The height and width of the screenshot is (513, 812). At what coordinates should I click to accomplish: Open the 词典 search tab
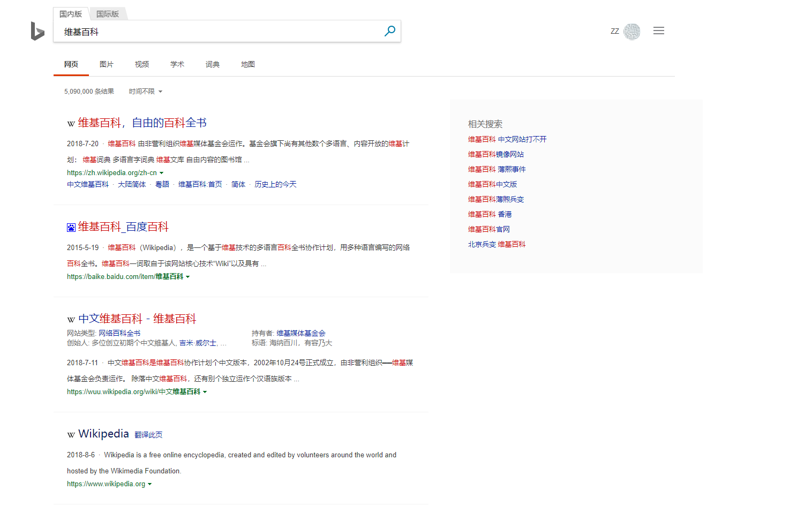[212, 64]
